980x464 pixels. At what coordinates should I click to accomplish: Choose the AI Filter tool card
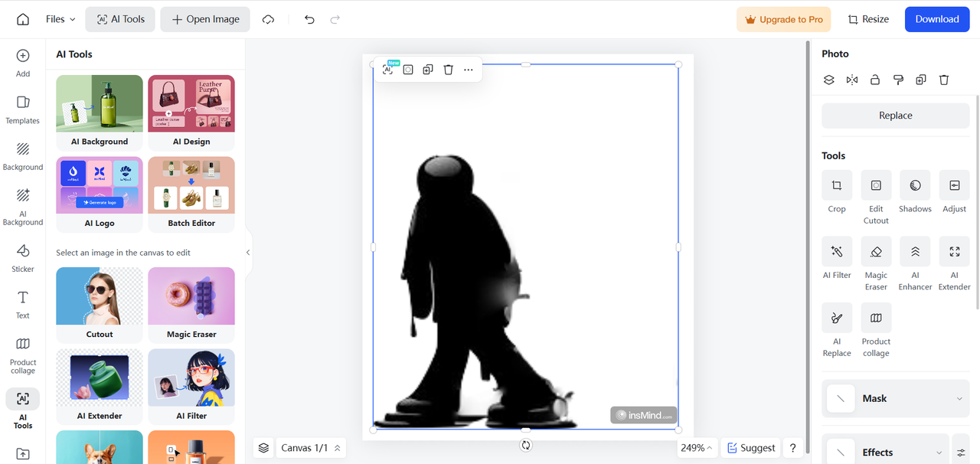191,387
